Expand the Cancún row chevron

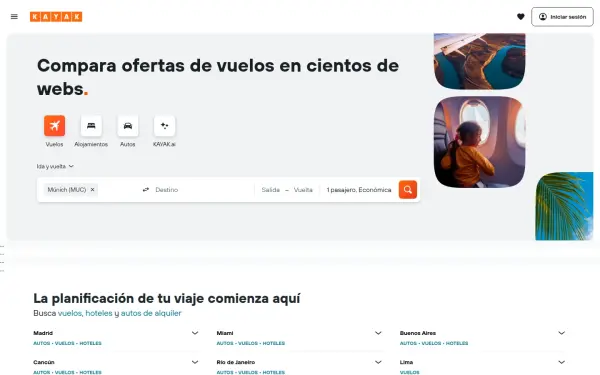click(195, 362)
